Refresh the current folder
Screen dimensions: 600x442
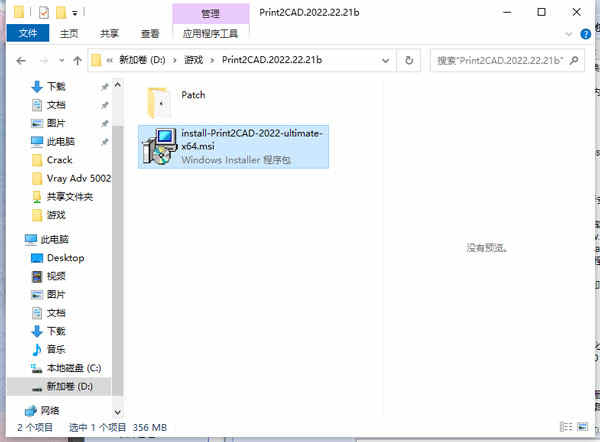coord(409,60)
